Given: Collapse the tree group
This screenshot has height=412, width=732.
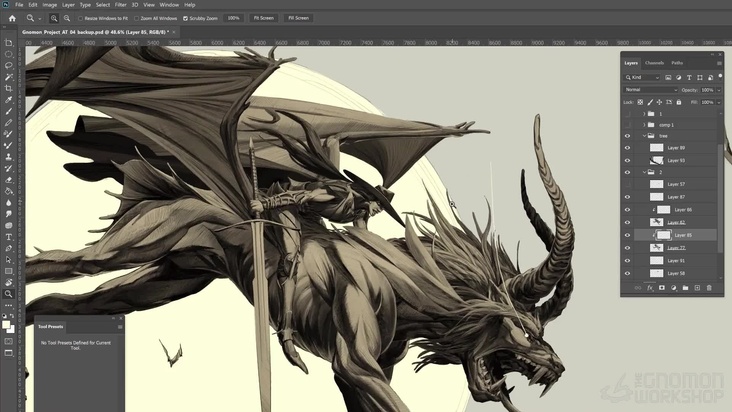Looking at the screenshot, I should [x=644, y=136].
